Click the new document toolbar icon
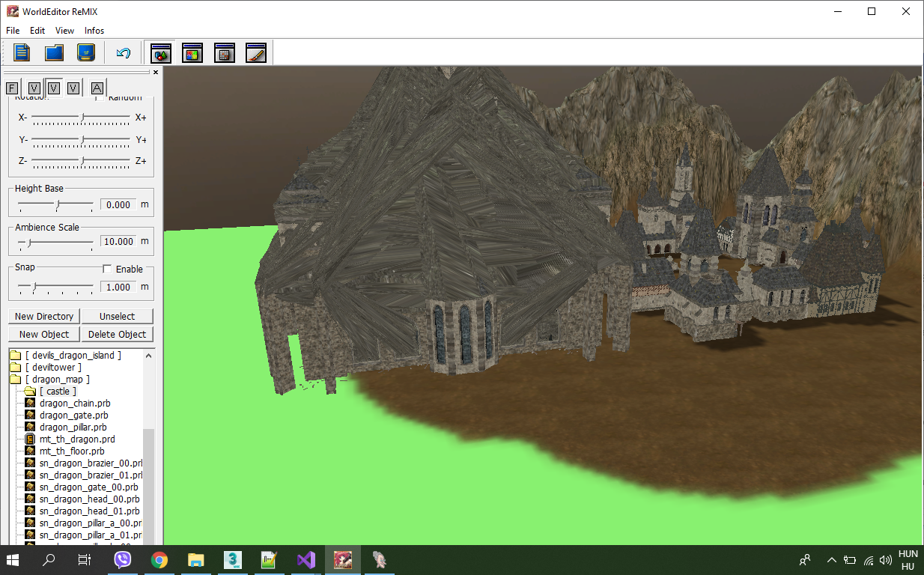This screenshot has height=575, width=924. [x=22, y=52]
